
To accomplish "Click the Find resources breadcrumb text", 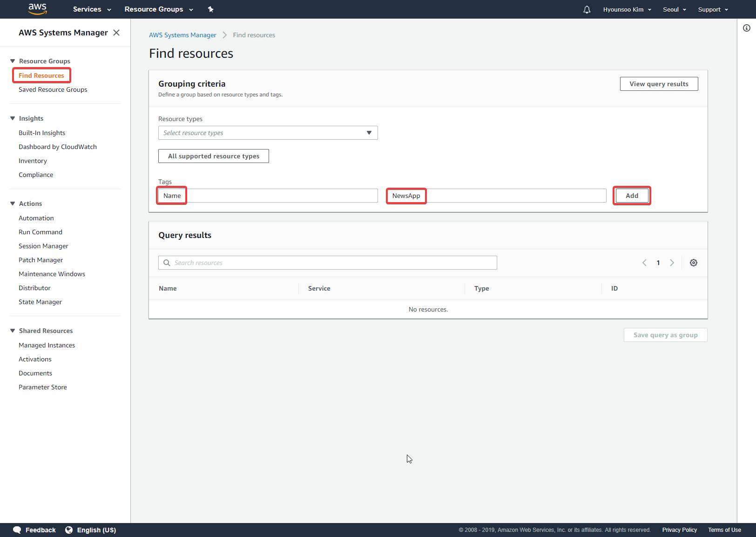I will click(254, 35).
